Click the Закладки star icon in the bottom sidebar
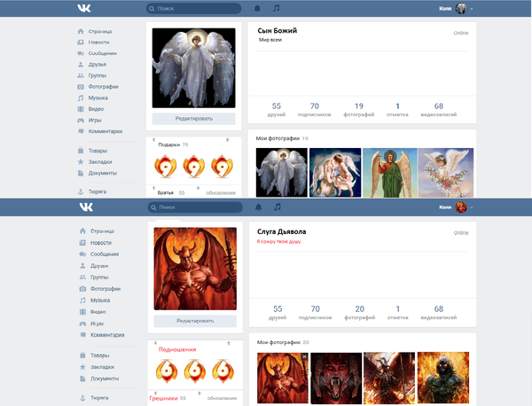532x406 pixels. pyautogui.click(x=81, y=365)
